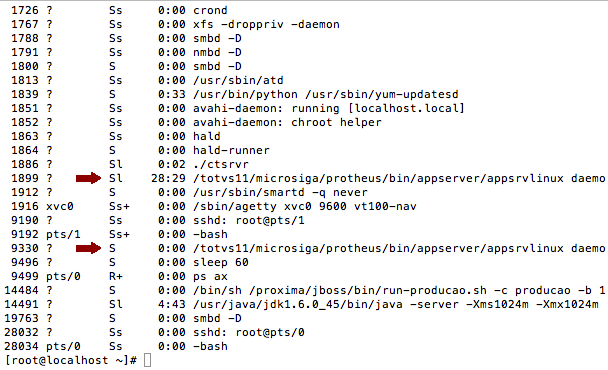Select the avahi-daemon chroot helper line
608x370 pixels.
click(196, 122)
